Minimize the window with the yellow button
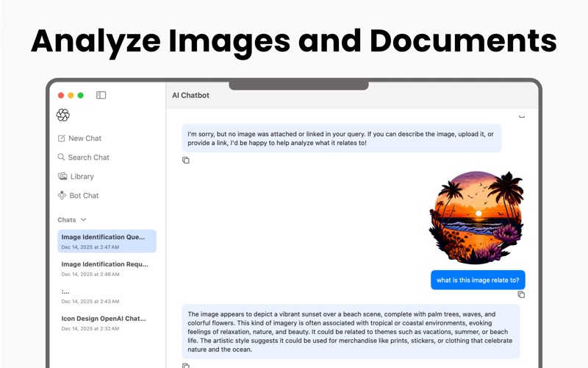 (71, 96)
